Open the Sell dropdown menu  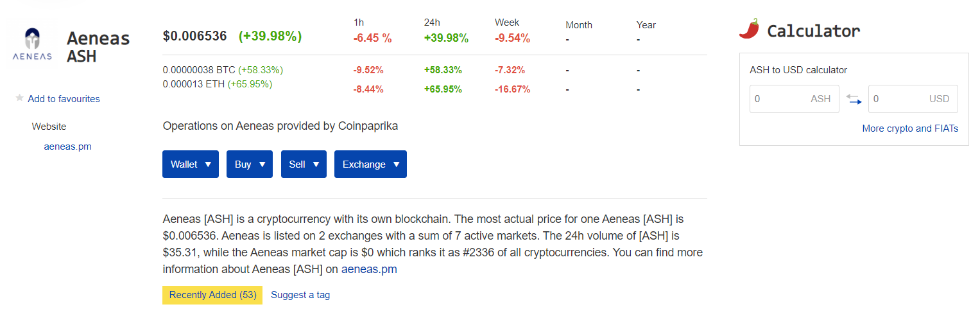point(304,164)
